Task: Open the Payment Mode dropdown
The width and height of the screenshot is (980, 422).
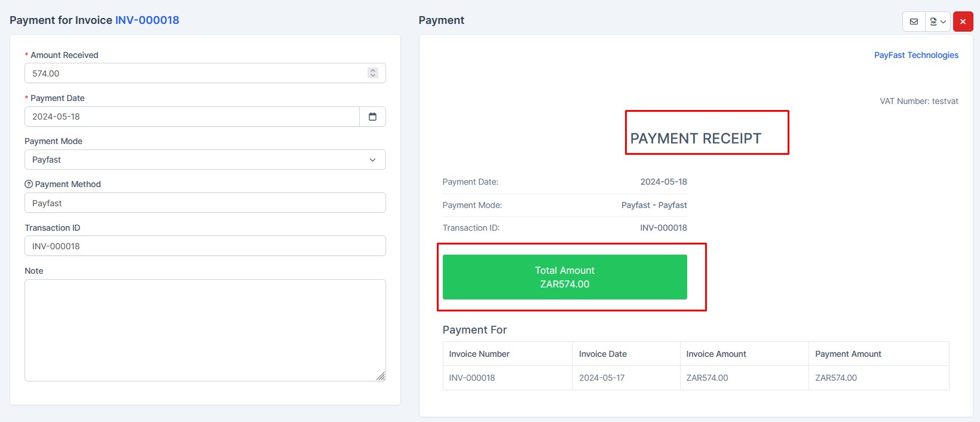Action: point(205,160)
